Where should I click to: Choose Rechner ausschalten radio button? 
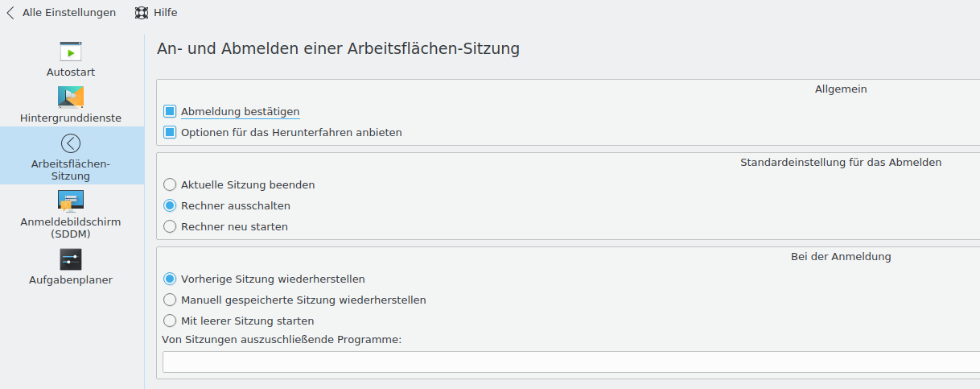click(x=170, y=205)
